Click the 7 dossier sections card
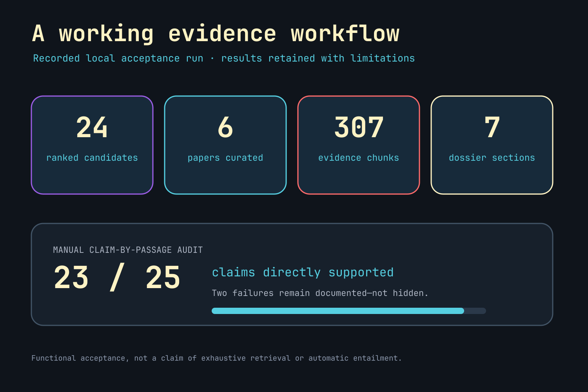Viewport: 588px width, 392px height. (x=492, y=145)
